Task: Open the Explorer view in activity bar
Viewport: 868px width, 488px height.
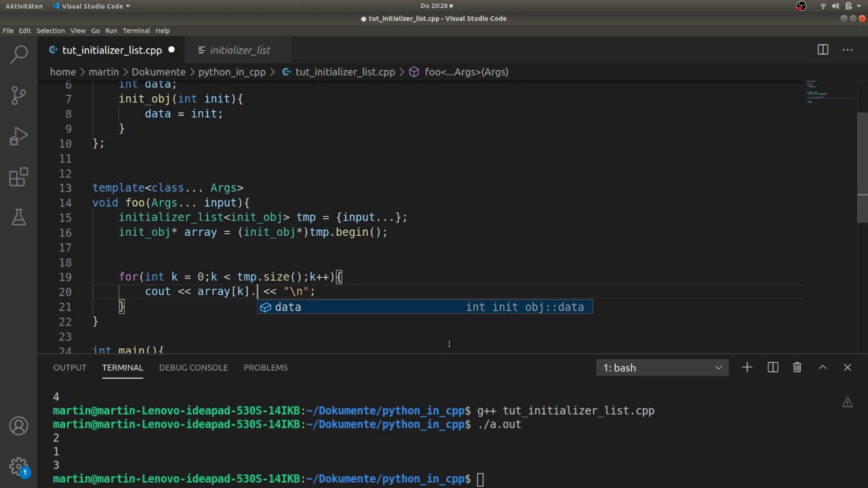Action: 19,55
